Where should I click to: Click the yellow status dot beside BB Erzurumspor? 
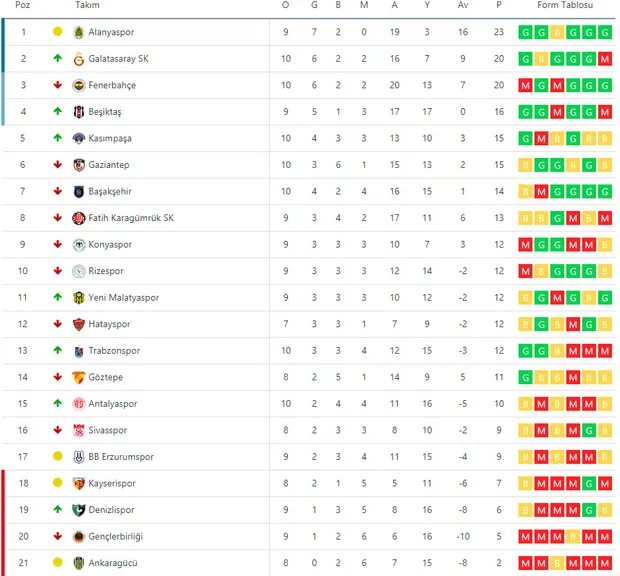pyautogui.click(x=58, y=457)
